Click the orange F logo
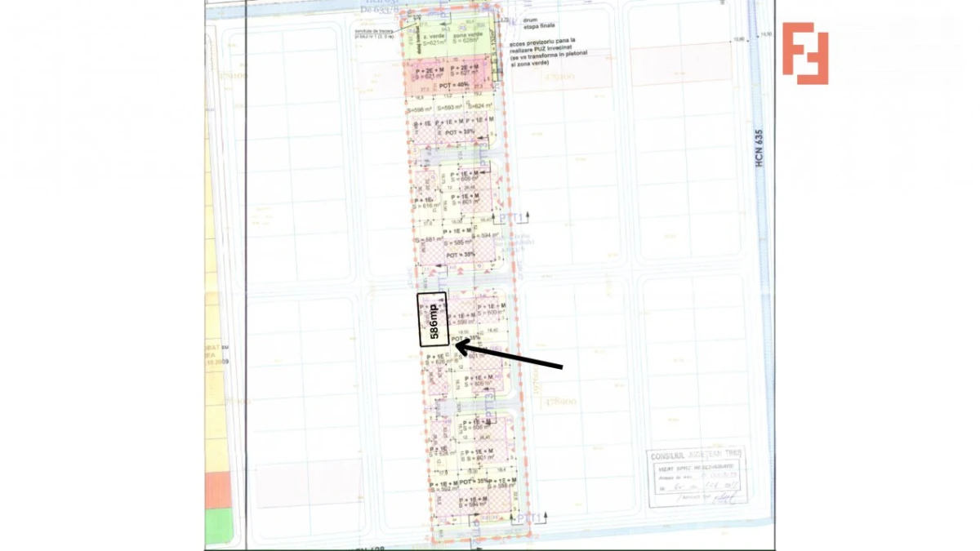 click(804, 53)
